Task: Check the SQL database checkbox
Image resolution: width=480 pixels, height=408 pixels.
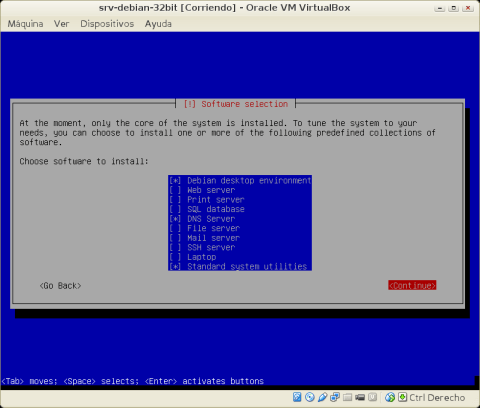Action: pos(175,209)
